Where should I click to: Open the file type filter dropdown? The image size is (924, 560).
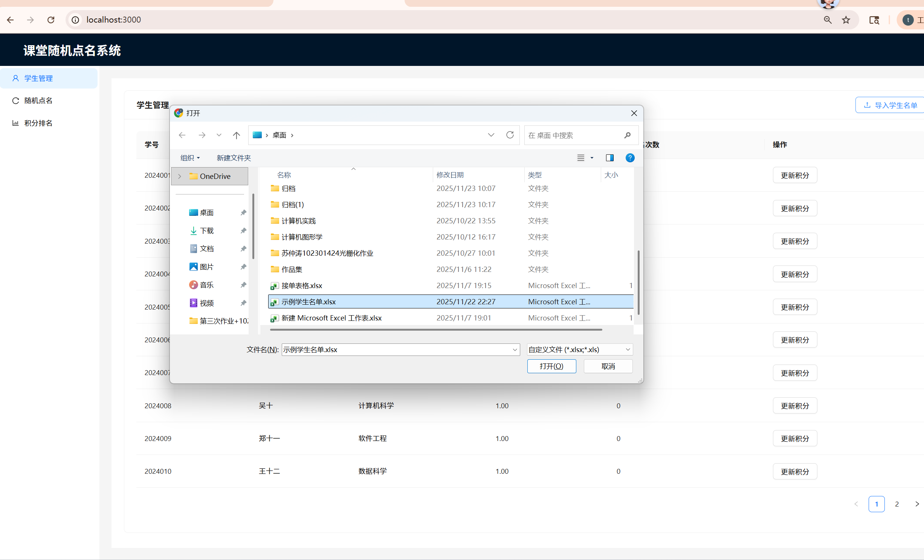click(579, 349)
